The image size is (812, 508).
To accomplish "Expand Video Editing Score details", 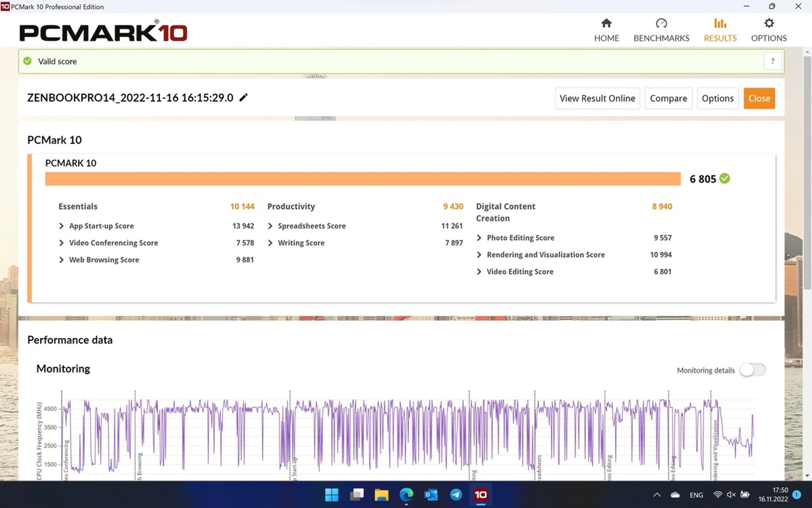I will point(479,272).
